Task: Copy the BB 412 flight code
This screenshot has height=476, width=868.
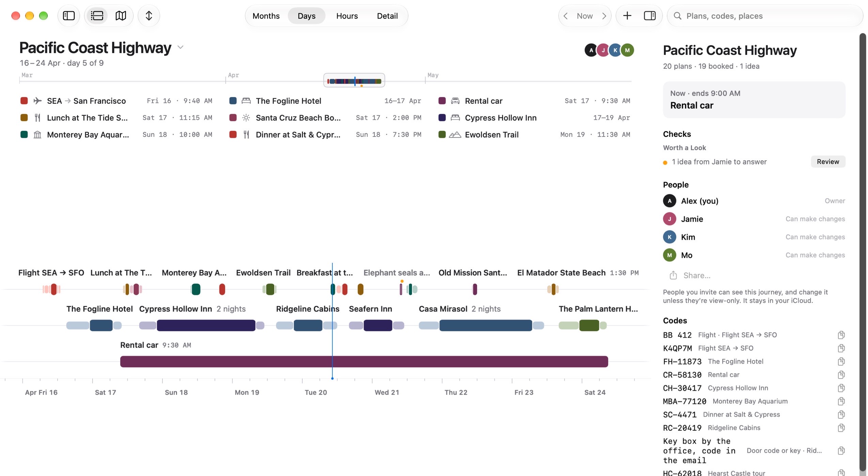Action: click(x=841, y=335)
